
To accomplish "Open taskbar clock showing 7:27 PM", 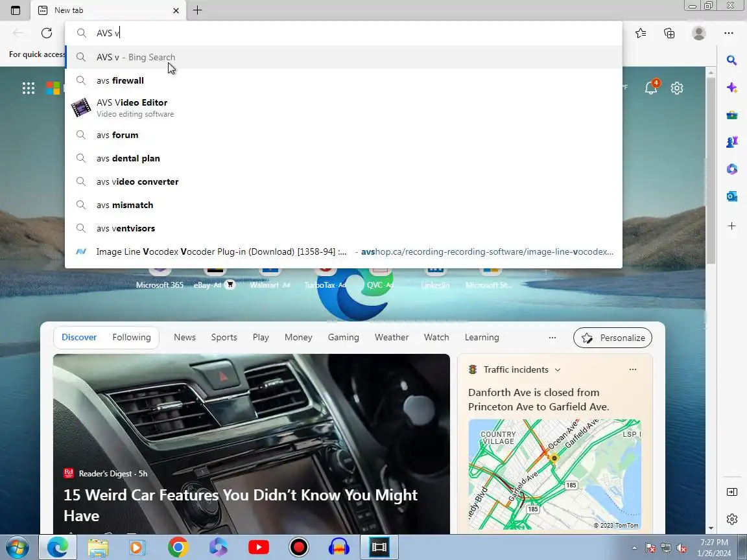I will [714, 548].
